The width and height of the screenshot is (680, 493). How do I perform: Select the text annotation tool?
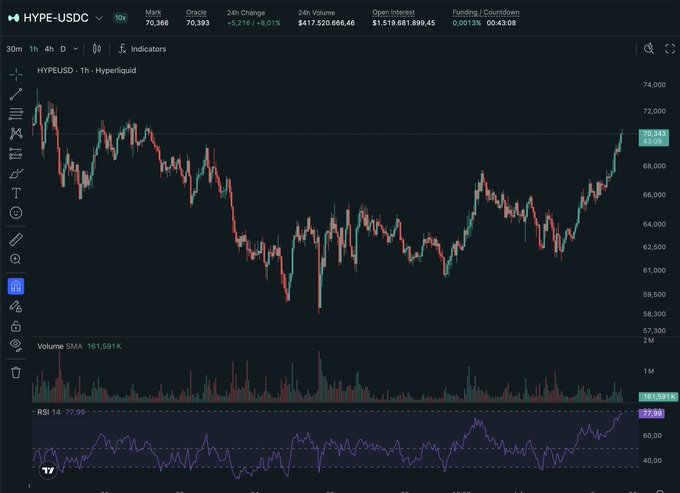click(x=16, y=193)
